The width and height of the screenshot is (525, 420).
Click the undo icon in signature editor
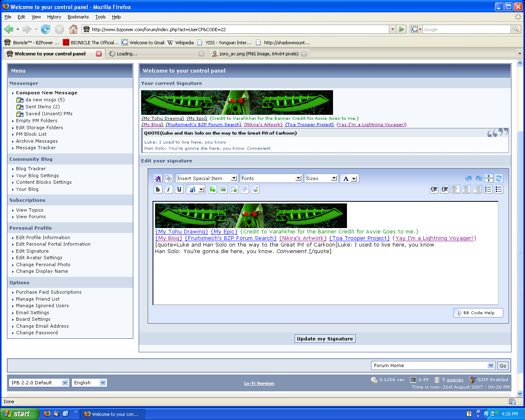pos(468,178)
